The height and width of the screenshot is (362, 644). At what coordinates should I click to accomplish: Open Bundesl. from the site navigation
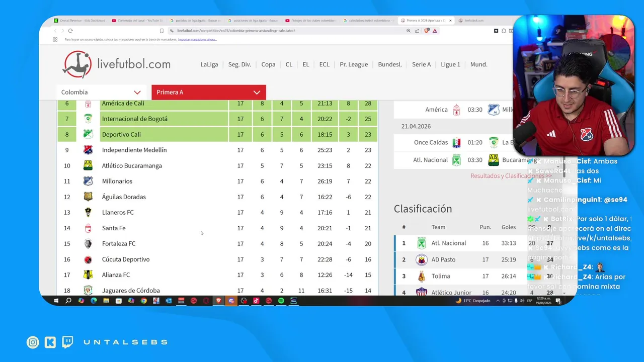[390, 64]
